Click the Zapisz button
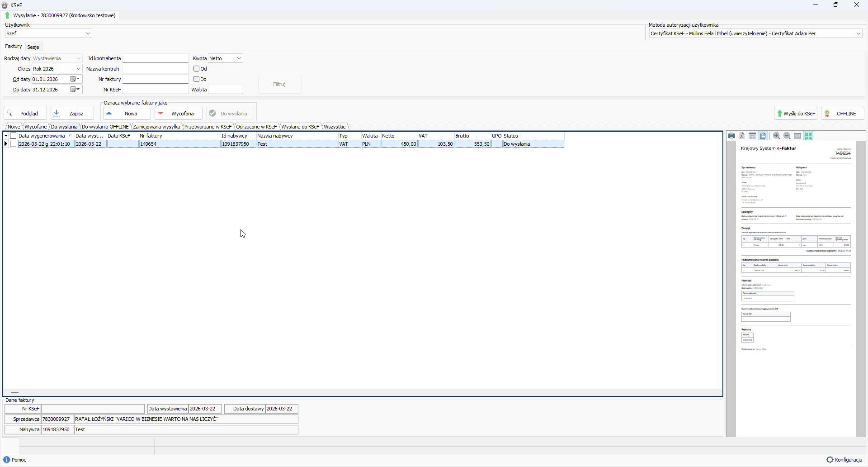This screenshot has height=467, width=868. (x=72, y=114)
